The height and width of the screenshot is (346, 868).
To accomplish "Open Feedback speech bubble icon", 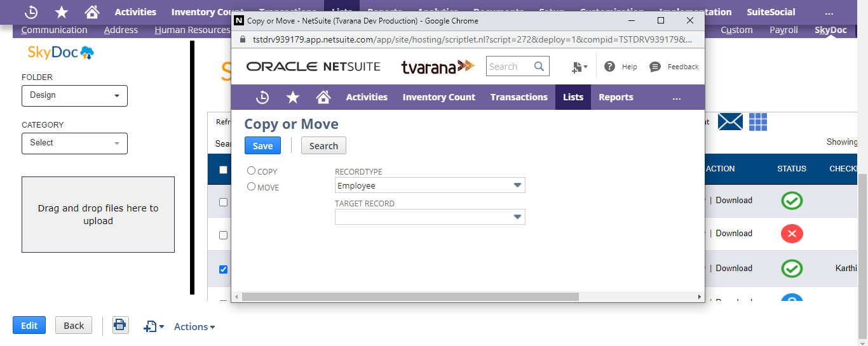I will (x=655, y=67).
